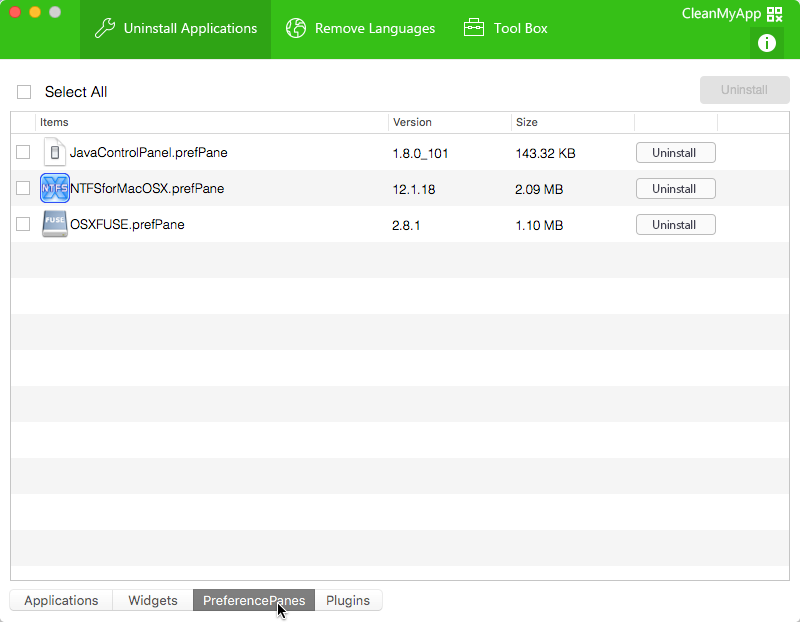Click the OSXFUSE drive icon

pos(55,224)
